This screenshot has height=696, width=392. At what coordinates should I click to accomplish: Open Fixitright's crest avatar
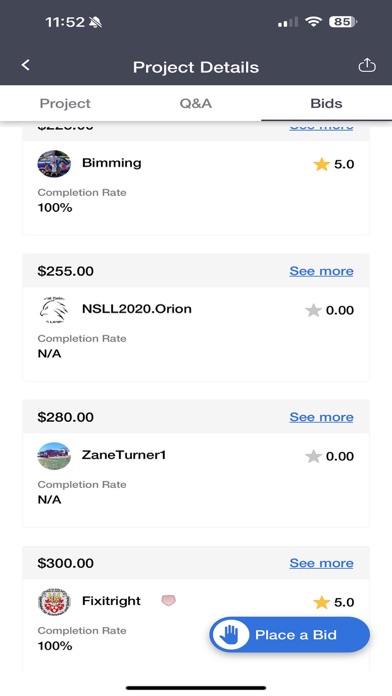point(54,602)
